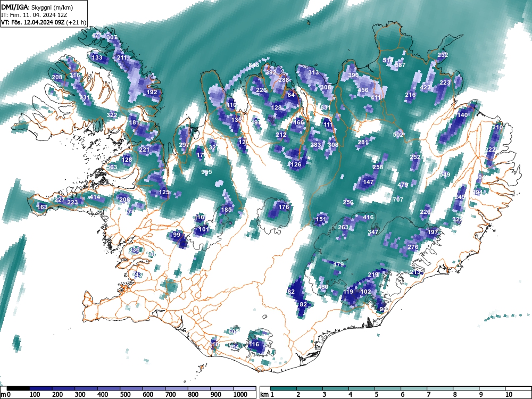
Task: Click the visibility value 276
Action: [413, 247]
